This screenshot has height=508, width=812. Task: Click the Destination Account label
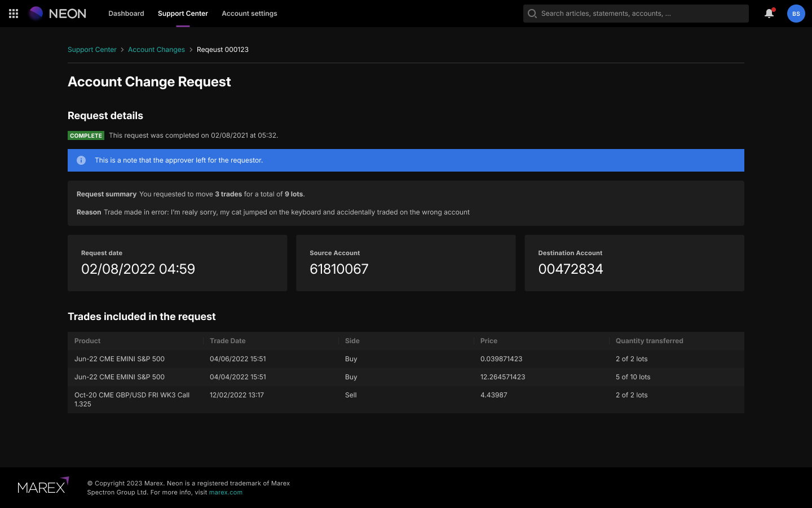570,253
